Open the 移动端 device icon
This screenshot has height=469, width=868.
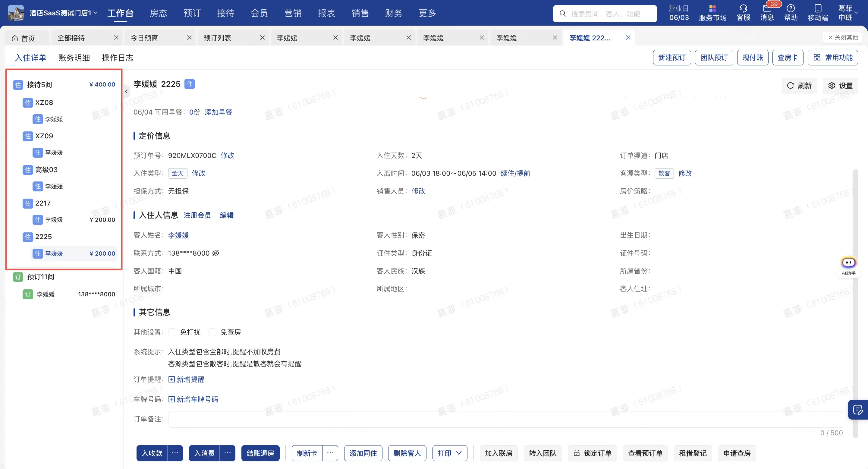818,13
